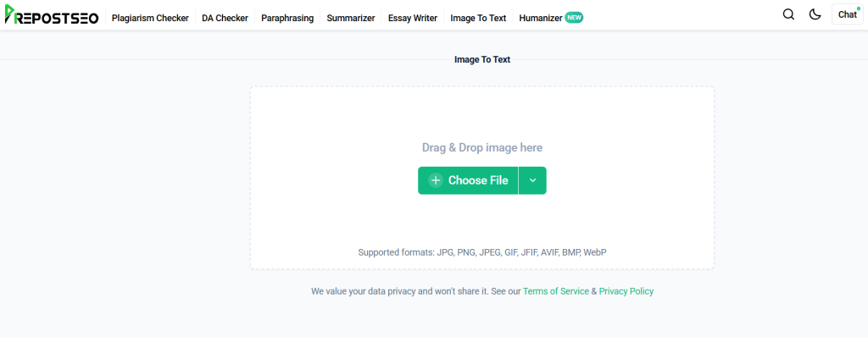868x359 pixels.
Task: Click the plus icon on Choose File
Action: tap(436, 180)
